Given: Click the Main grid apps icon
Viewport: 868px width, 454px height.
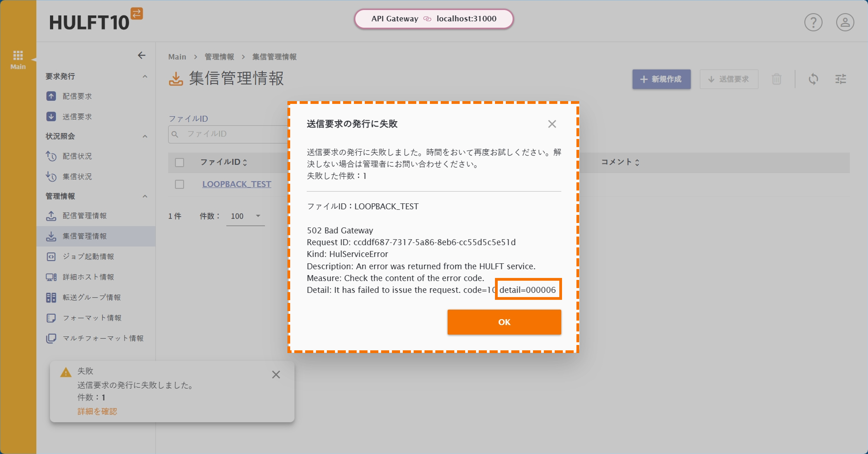Looking at the screenshot, I should pyautogui.click(x=18, y=55).
